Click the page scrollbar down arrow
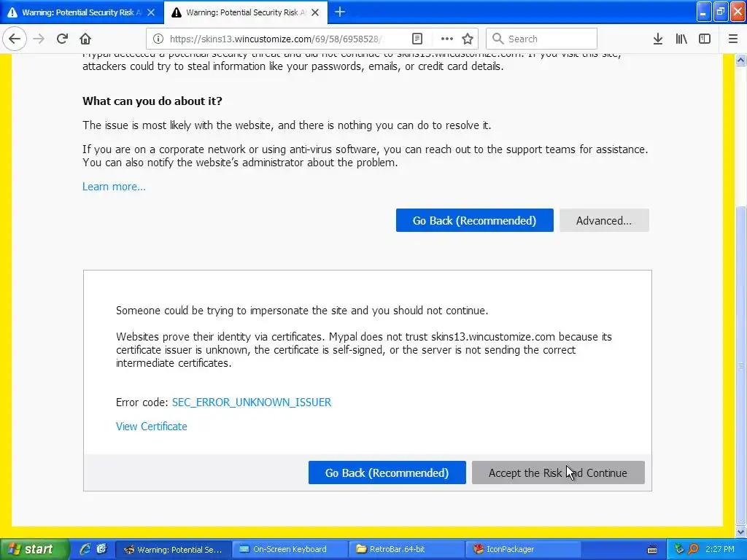Image resolution: width=747 pixels, height=560 pixels. click(x=741, y=532)
